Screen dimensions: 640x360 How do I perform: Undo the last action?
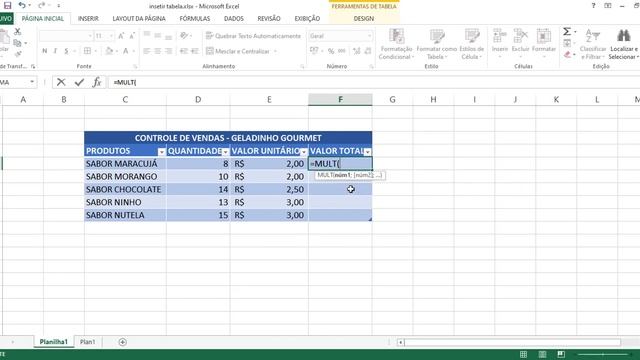tap(22, 6)
